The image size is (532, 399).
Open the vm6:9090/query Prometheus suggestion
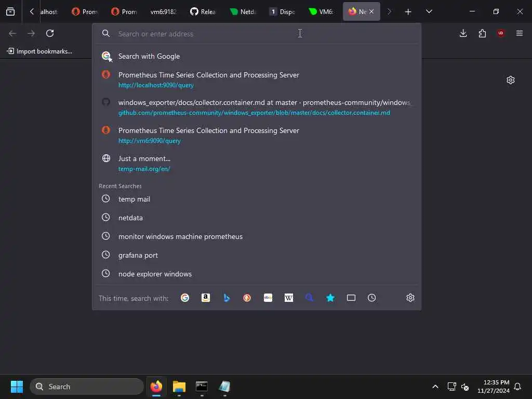point(257,136)
